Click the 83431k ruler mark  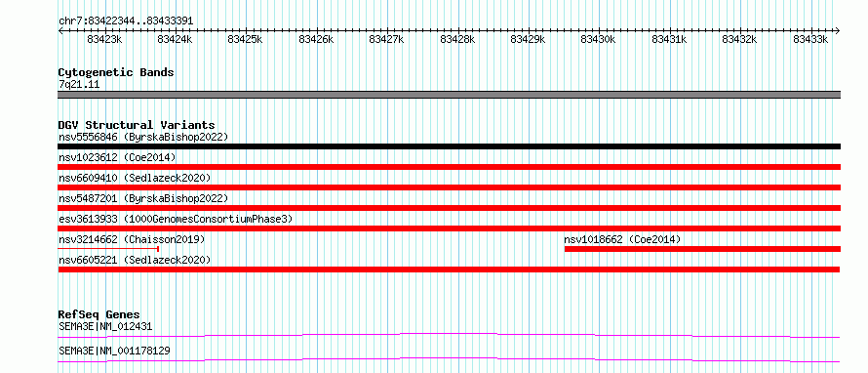click(x=669, y=39)
